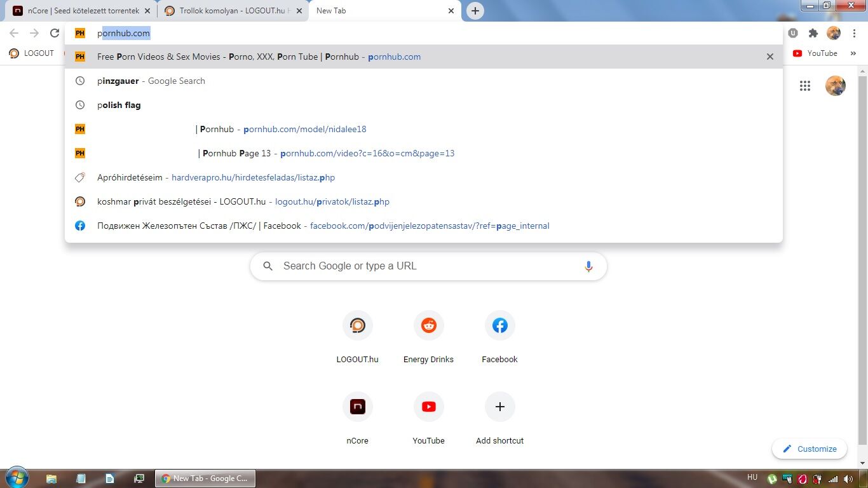Open the YouTube shortcut tile

[x=428, y=419]
